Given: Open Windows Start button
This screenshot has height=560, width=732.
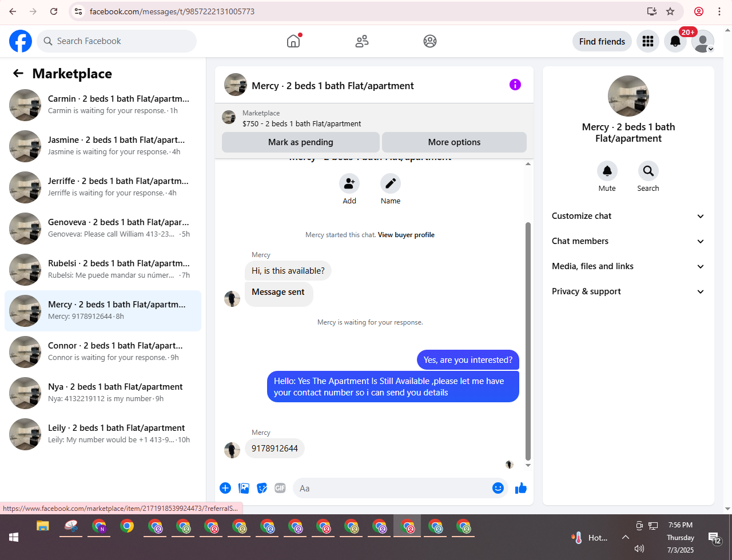Looking at the screenshot, I should (x=14, y=537).
